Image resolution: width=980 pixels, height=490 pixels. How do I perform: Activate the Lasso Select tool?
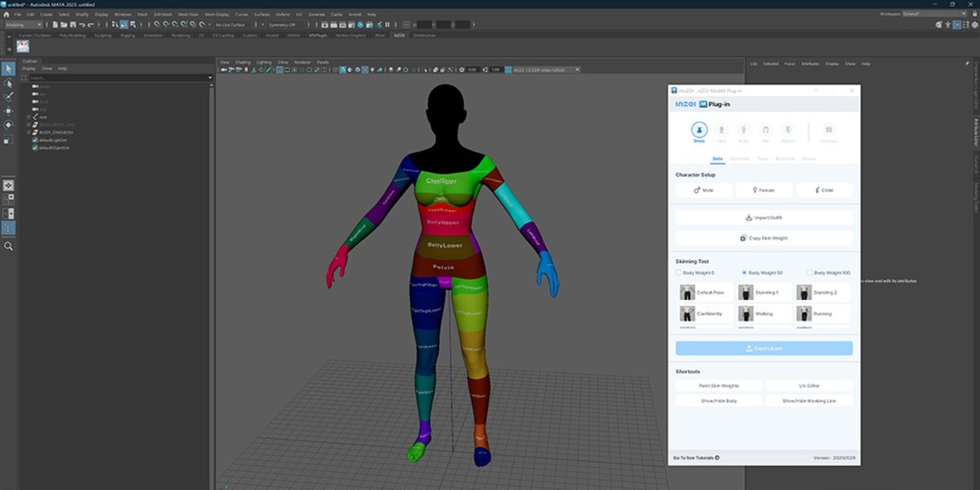pos(8,83)
